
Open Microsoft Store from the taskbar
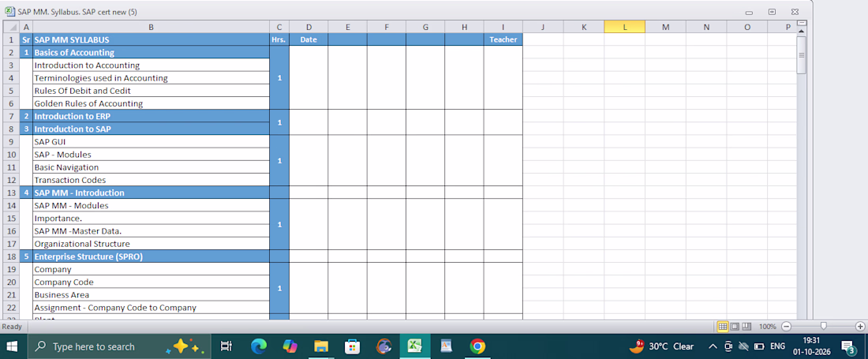(x=352, y=346)
